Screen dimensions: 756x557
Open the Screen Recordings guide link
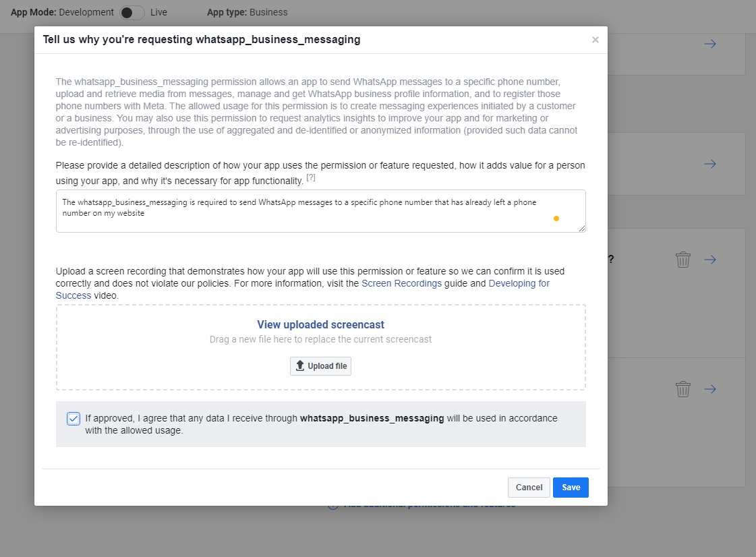pos(402,283)
